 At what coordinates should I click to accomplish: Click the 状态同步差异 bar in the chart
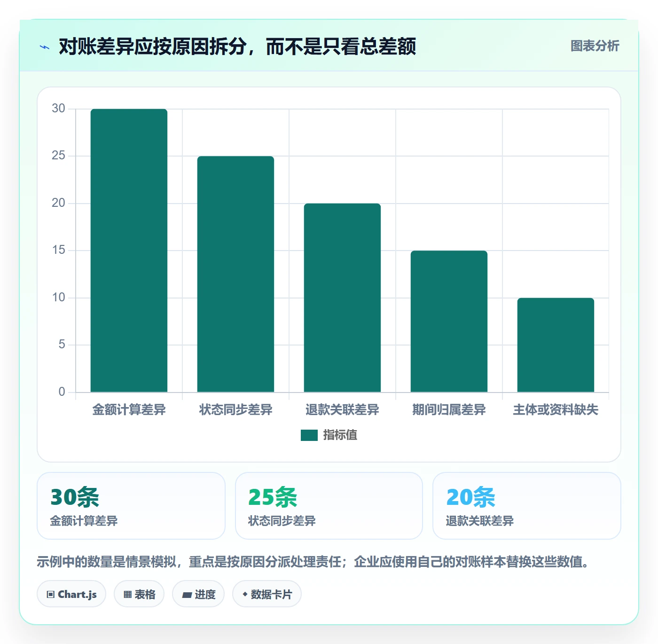pos(235,274)
